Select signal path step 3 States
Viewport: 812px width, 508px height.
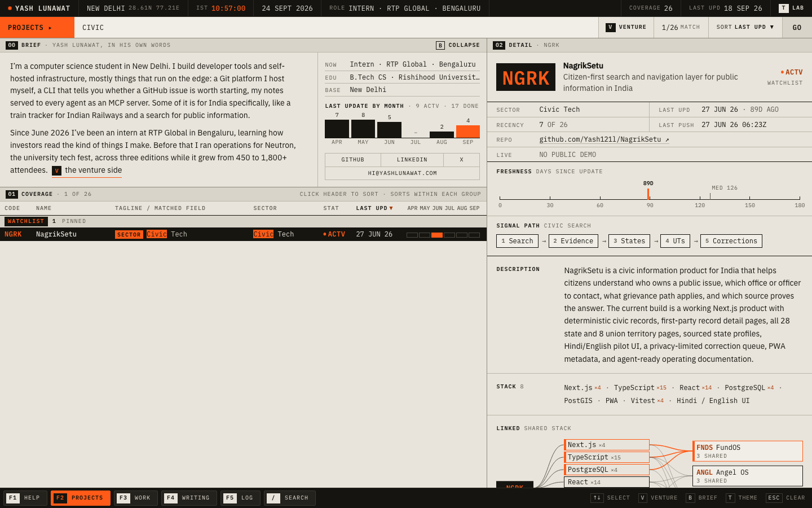coord(629,241)
